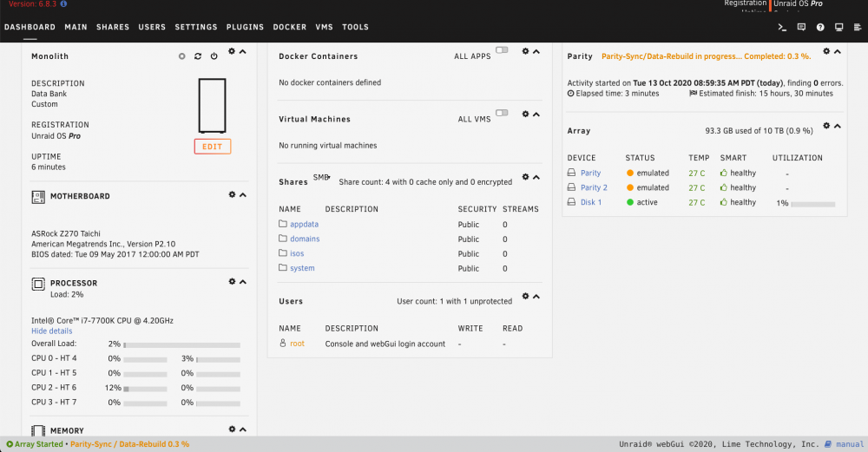Open Users panel gear settings
This screenshot has height=452, width=868.
pos(525,297)
